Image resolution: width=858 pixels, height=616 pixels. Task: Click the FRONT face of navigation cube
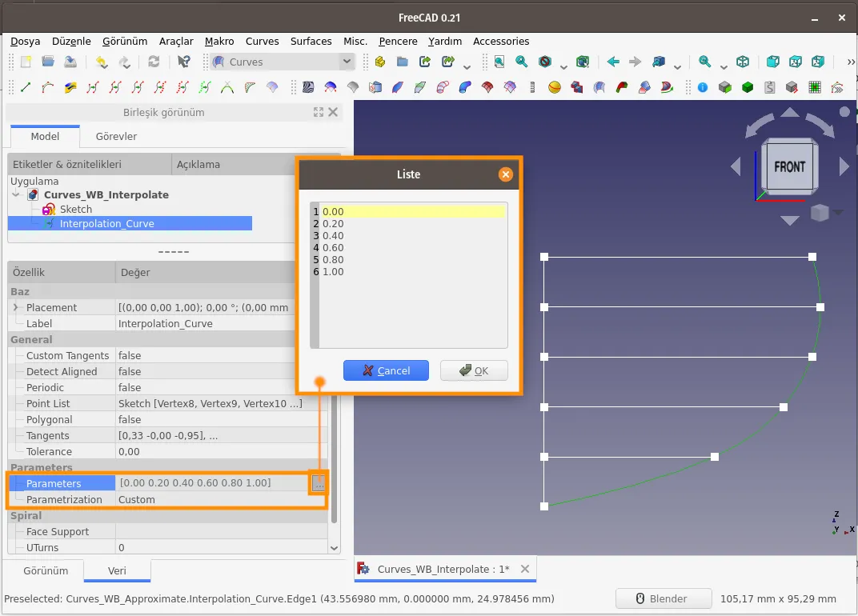[x=790, y=166]
